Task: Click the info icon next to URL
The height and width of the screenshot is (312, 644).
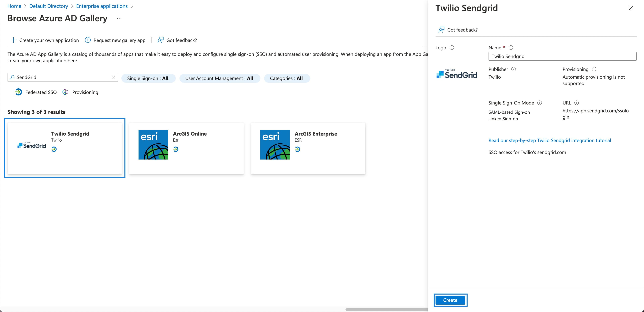Action: [x=577, y=103]
